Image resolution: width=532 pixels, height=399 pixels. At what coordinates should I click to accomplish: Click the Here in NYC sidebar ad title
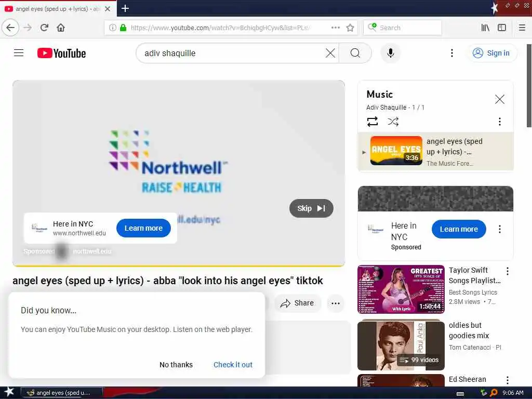(x=404, y=231)
